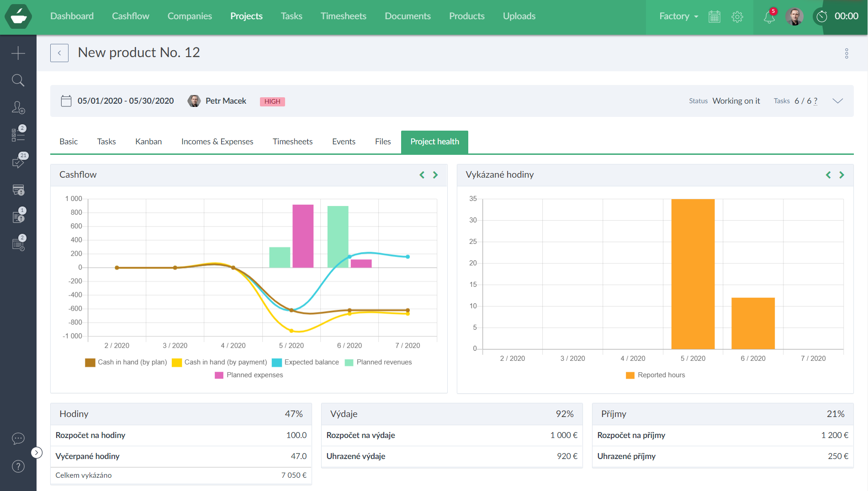Screen dimensions: 868x491
Task: Go back with the arrow button
Action: 59,53
